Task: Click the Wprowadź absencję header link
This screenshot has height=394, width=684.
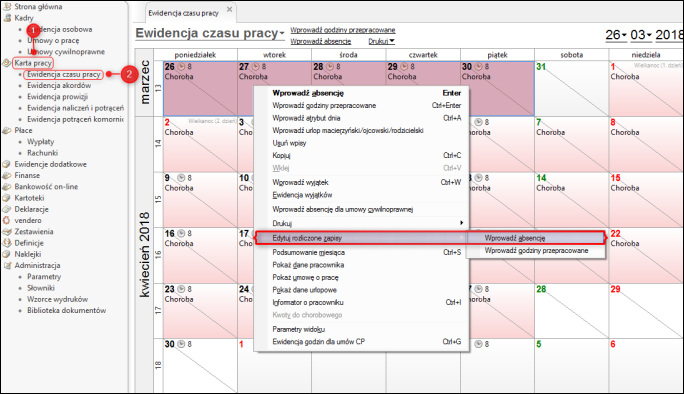Action: (x=321, y=41)
